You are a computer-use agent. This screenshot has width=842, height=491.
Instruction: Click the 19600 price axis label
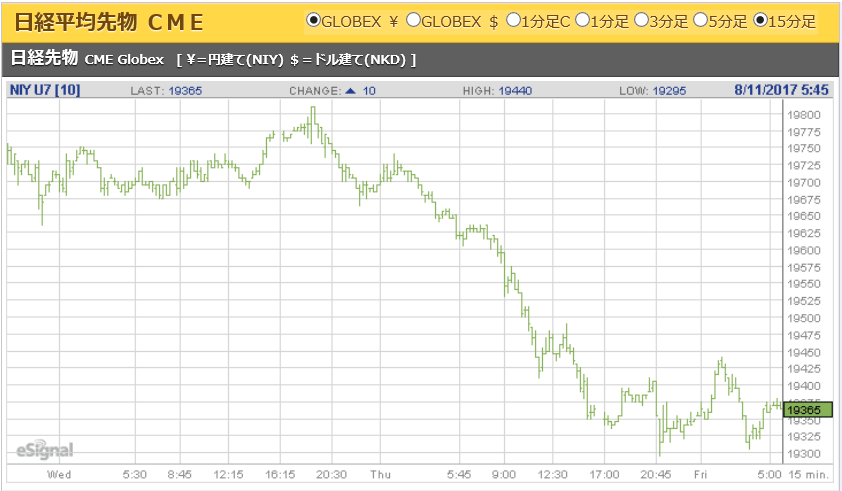click(x=804, y=250)
